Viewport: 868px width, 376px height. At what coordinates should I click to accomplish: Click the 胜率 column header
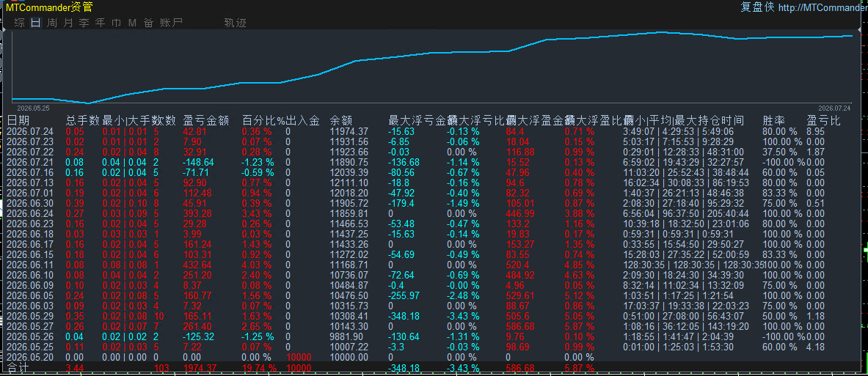774,120
